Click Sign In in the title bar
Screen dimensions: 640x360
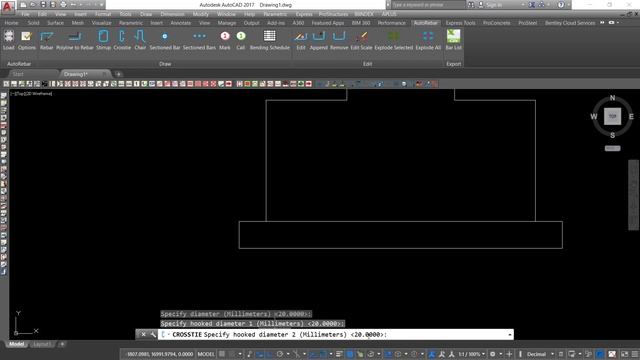click(494, 5)
